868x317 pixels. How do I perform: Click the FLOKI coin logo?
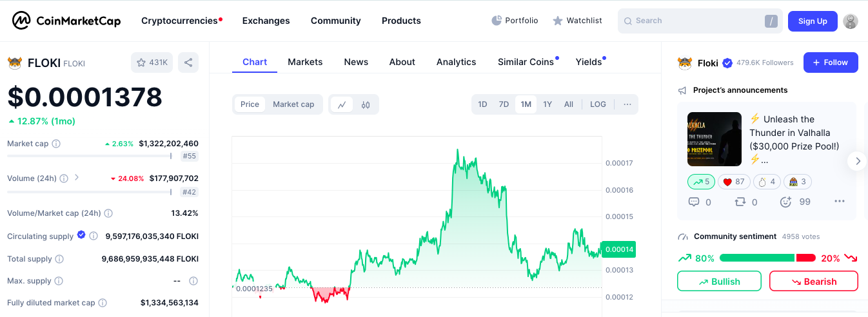[x=14, y=63]
